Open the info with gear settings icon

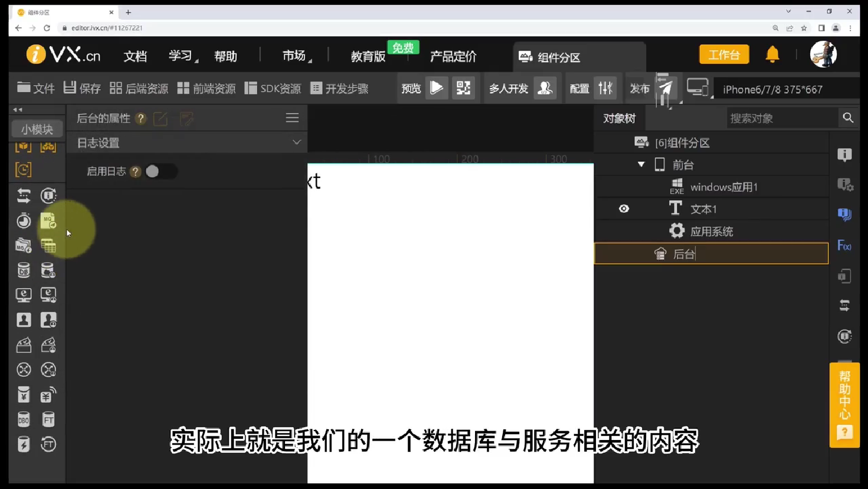845,185
